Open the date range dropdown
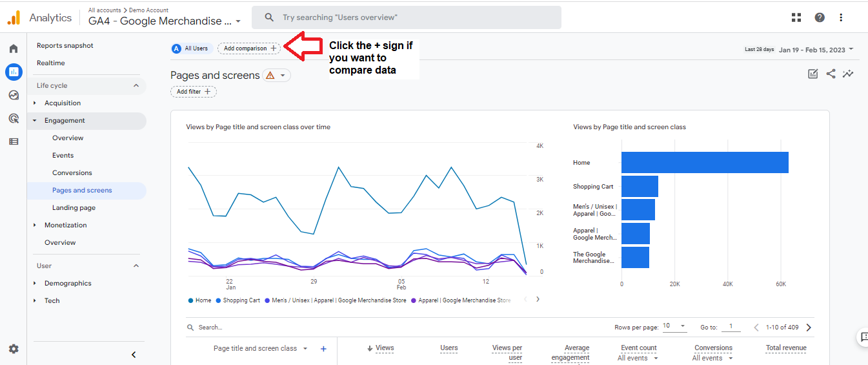Viewport: 868px width, 365px height. (x=816, y=49)
